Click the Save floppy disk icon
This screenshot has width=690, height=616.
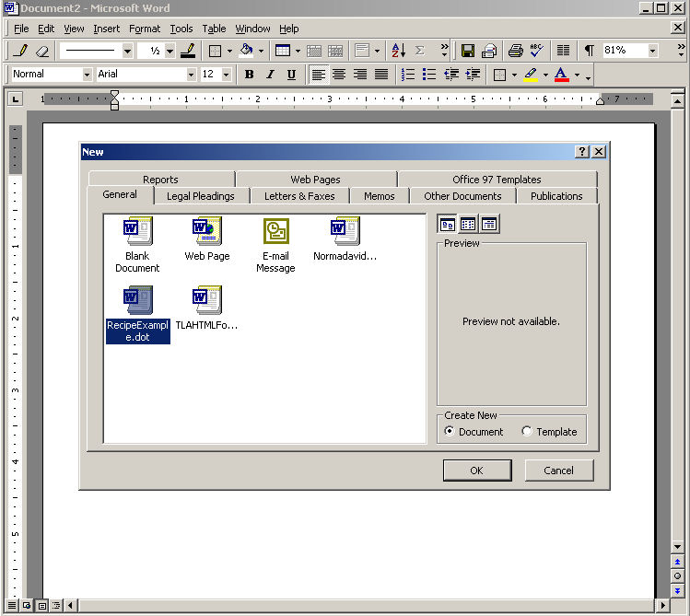(468, 51)
